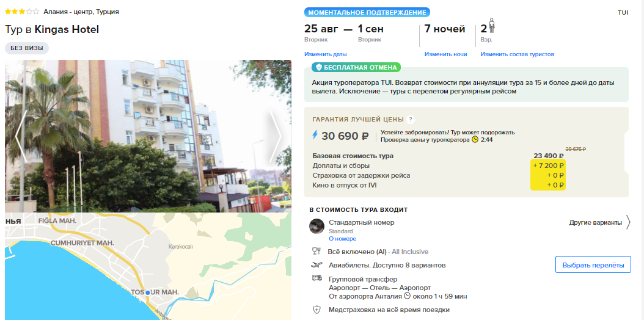Show next hotel photo with right arrow
This screenshot has width=644, height=320.
pyautogui.click(x=276, y=136)
